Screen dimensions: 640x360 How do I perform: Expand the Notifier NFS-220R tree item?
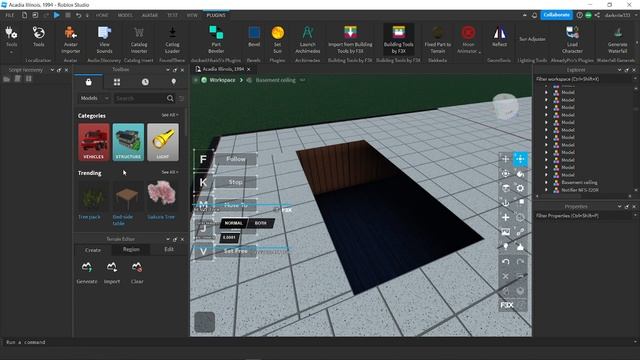[x=546, y=190]
